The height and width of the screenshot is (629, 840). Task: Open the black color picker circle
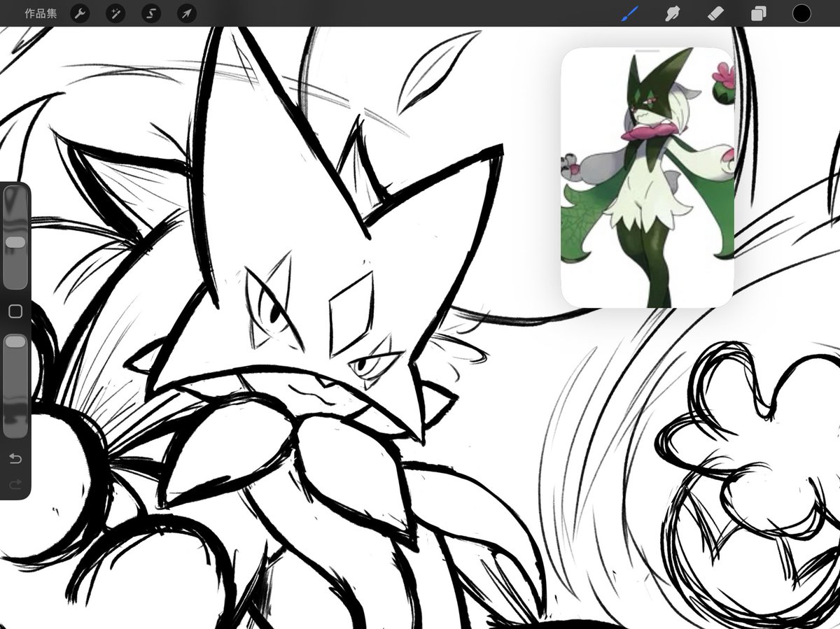coord(801,13)
